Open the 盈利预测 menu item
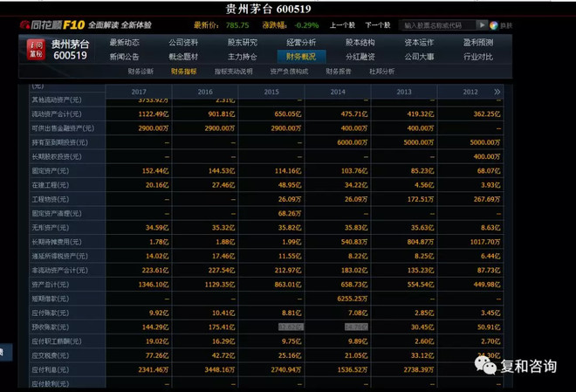The image size is (576, 392). click(478, 42)
